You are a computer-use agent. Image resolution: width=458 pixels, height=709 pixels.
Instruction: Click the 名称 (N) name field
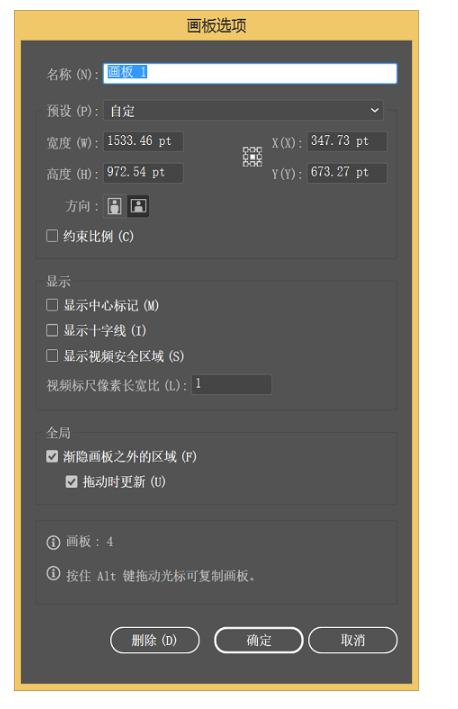pyautogui.click(x=250, y=73)
